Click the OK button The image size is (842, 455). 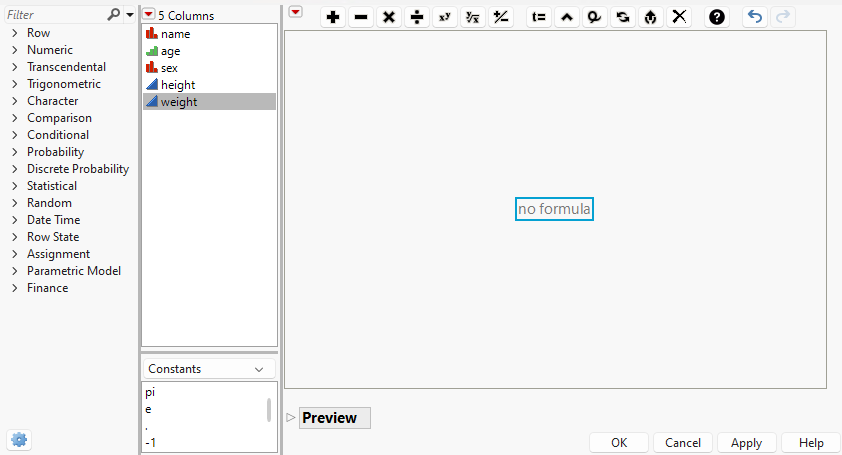(619, 443)
